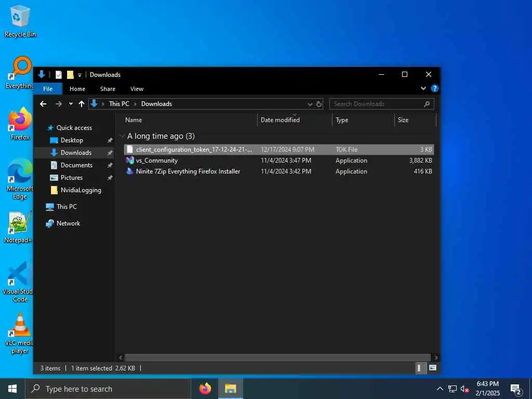Click This PC in the address breadcrumb

click(x=119, y=104)
